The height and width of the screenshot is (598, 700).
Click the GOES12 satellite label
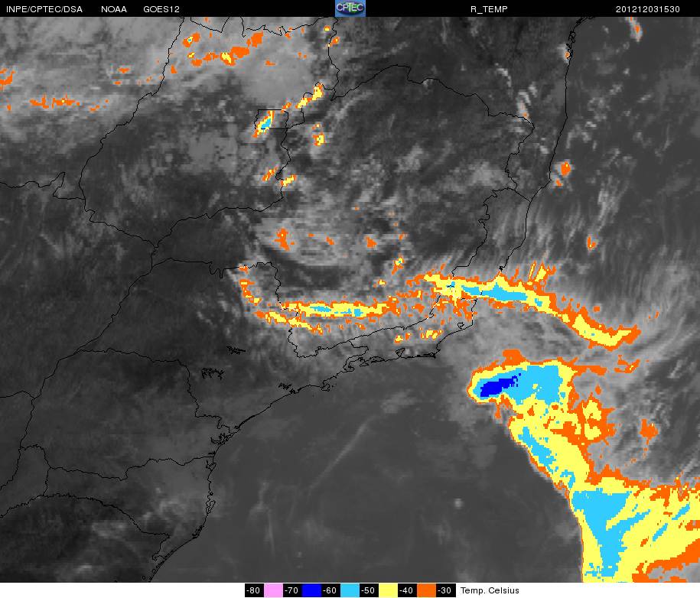coord(161,9)
